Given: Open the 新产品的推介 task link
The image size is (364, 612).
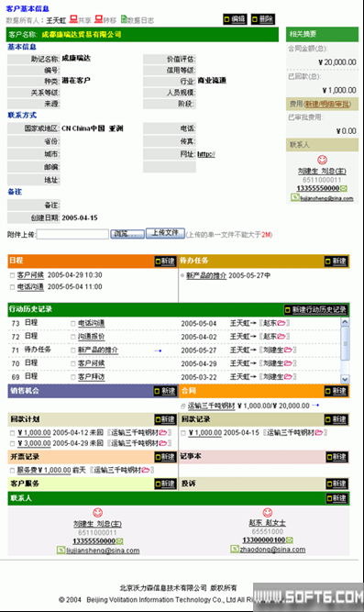Looking at the screenshot, I should coord(206,275).
